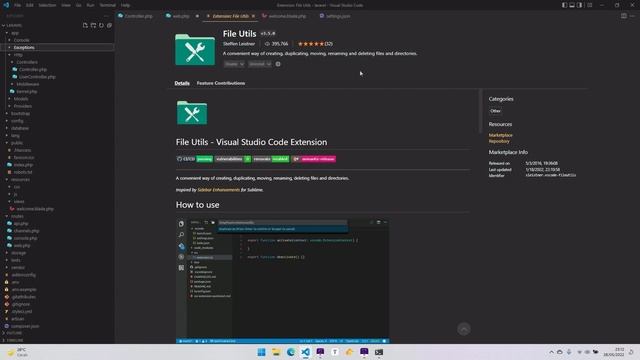Open the Disable dropdown for the extension
This screenshot has width=640, height=360.
click(x=234, y=64)
